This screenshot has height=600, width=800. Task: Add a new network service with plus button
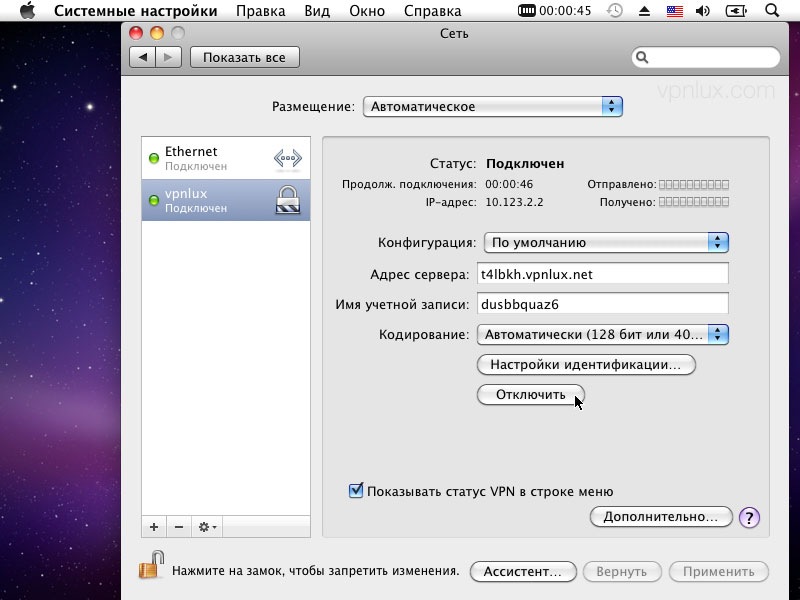coord(154,527)
